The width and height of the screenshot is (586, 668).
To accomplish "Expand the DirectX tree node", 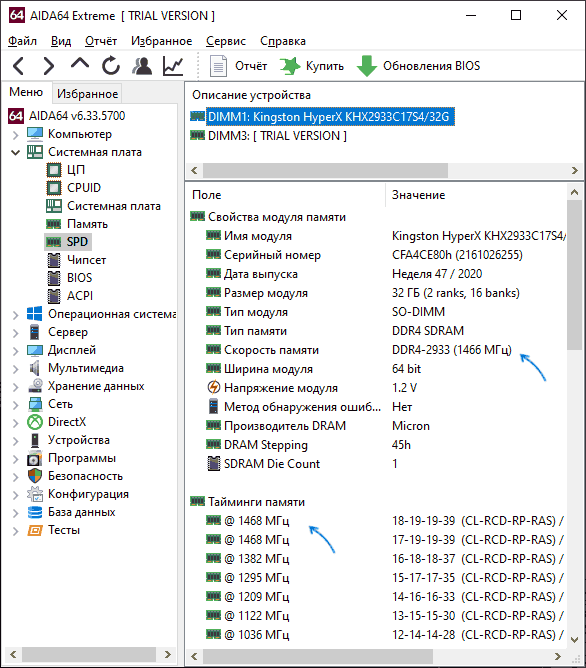I will click(15, 423).
